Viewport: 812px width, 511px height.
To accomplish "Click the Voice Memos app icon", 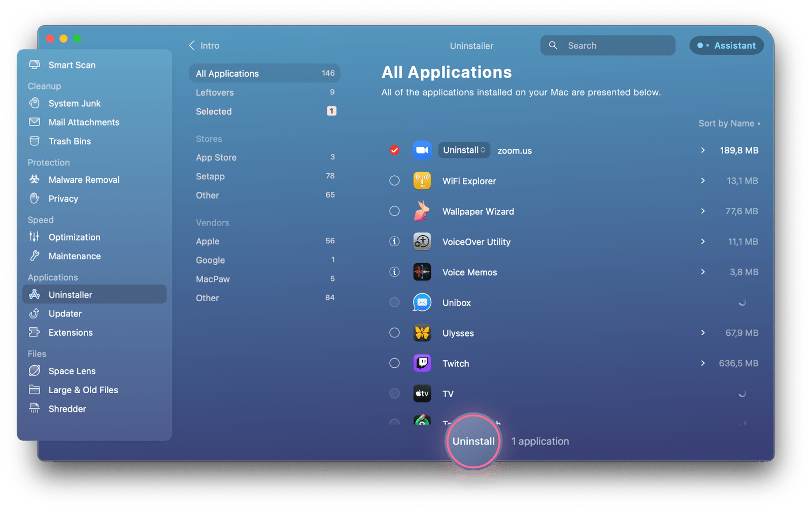I will tap(422, 272).
